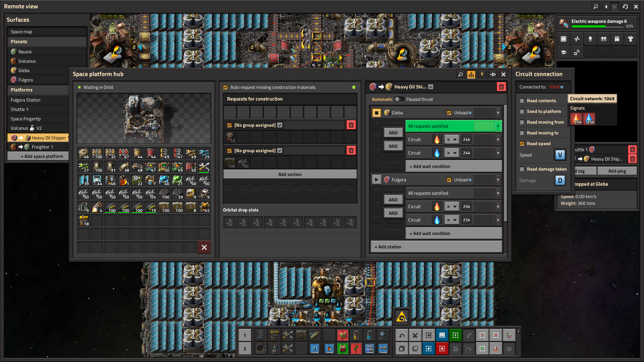Click stop button next to Gleba station
This screenshot has height=362, width=644.
(x=377, y=113)
